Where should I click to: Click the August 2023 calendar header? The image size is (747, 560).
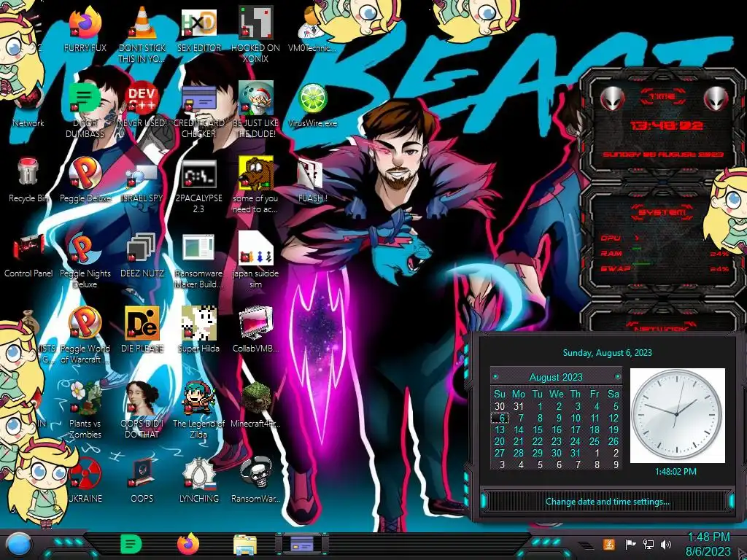point(556,377)
